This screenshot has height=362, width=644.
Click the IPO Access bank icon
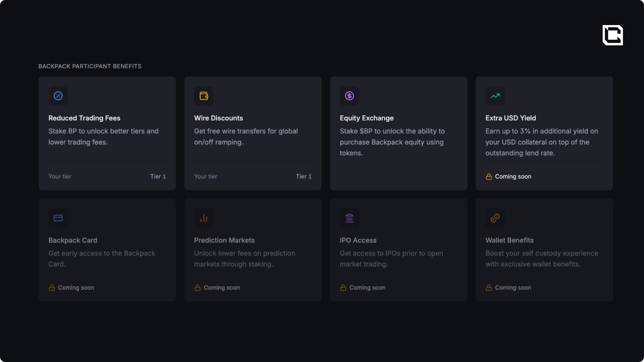click(349, 218)
